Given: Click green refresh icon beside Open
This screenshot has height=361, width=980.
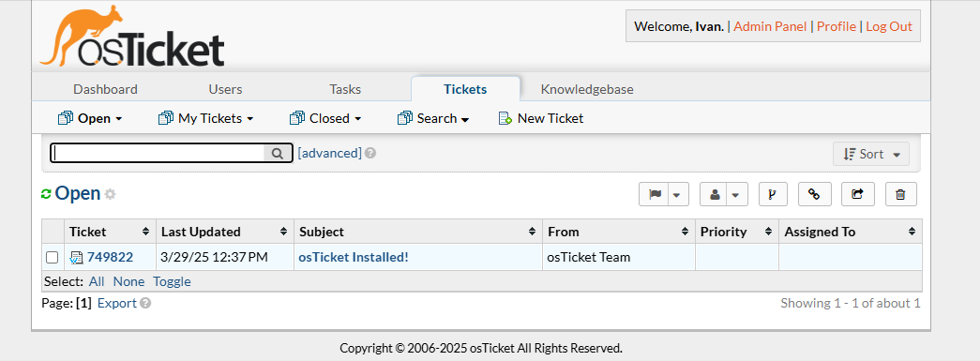Looking at the screenshot, I should (x=46, y=194).
